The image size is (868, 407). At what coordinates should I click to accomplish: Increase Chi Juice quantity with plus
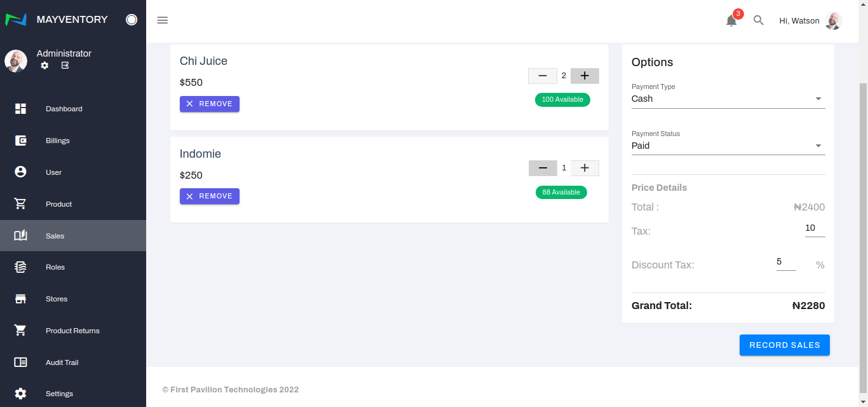585,76
